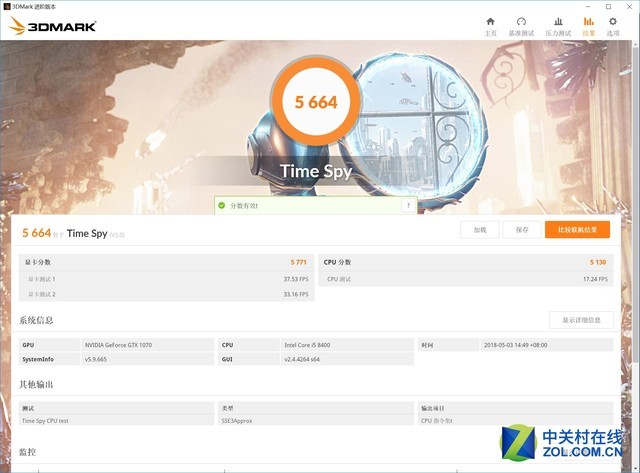Select the orange 结果 results icon

pos(589,22)
